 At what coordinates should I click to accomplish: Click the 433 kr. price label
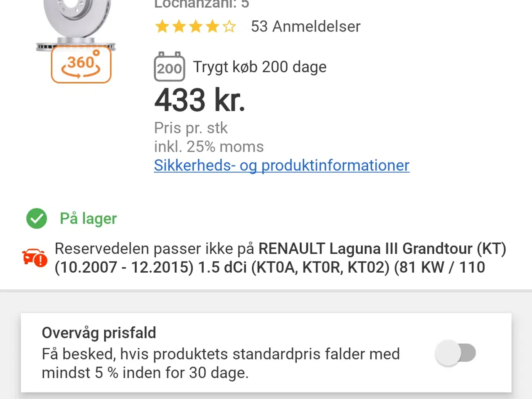click(199, 100)
